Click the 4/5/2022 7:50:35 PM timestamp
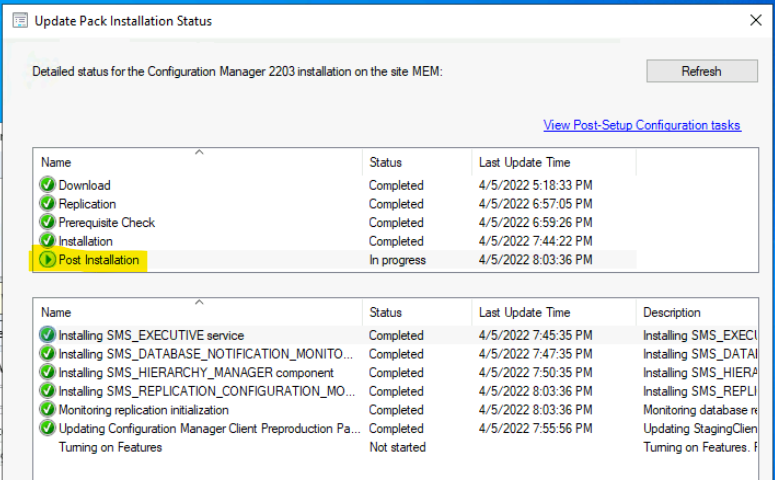775x480 pixels. click(x=535, y=373)
